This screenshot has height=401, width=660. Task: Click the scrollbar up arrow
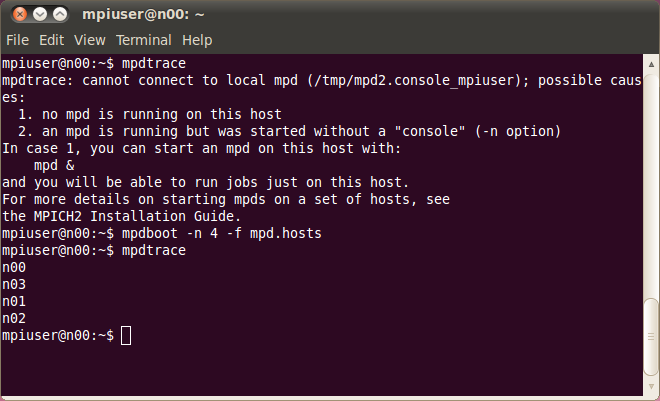(651, 64)
